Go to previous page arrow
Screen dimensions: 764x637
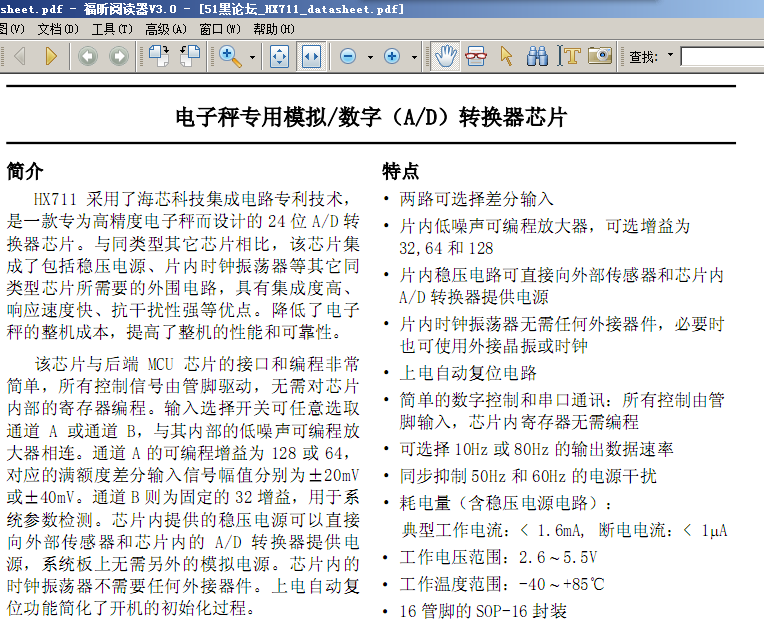(20, 56)
